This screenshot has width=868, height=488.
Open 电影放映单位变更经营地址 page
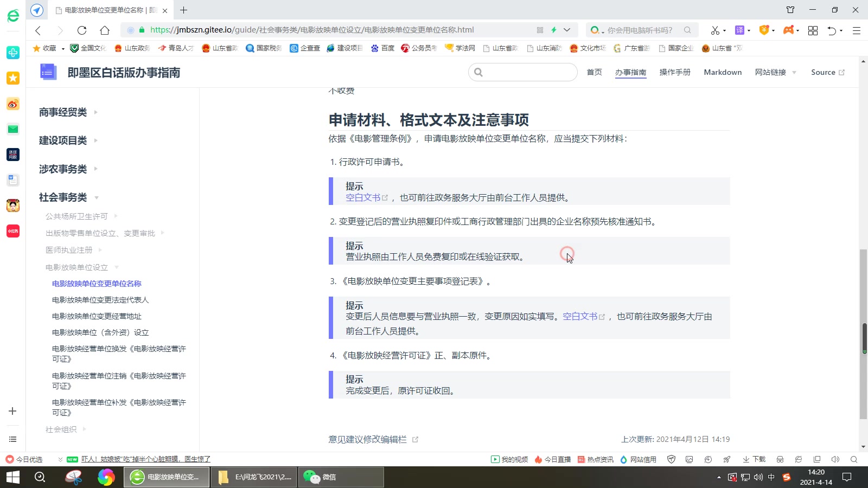click(x=97, y=316)
